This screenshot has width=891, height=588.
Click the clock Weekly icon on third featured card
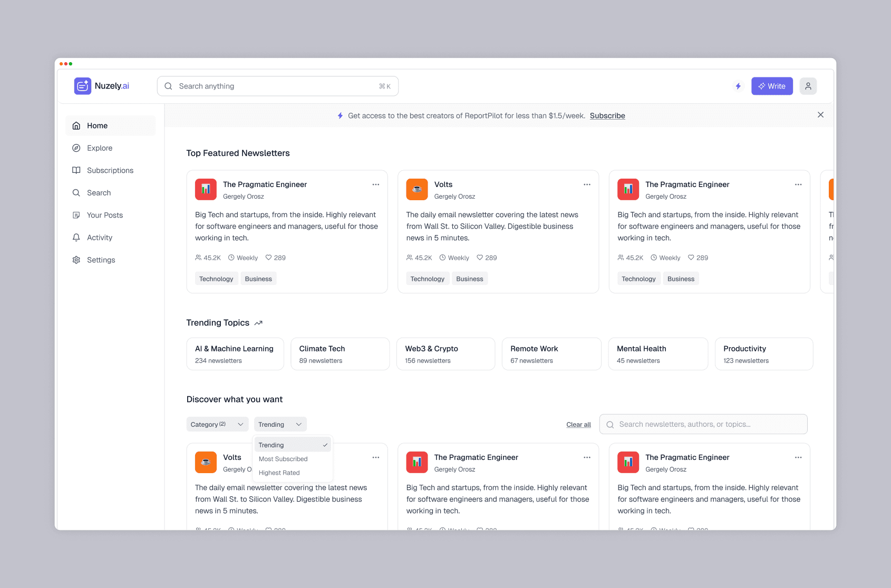[654, 258]
